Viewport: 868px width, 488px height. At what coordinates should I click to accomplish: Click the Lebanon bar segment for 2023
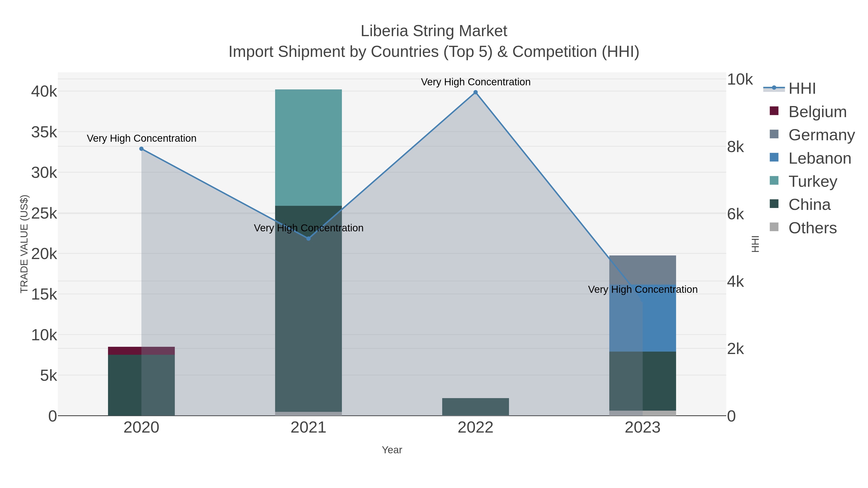pos(643,318)
